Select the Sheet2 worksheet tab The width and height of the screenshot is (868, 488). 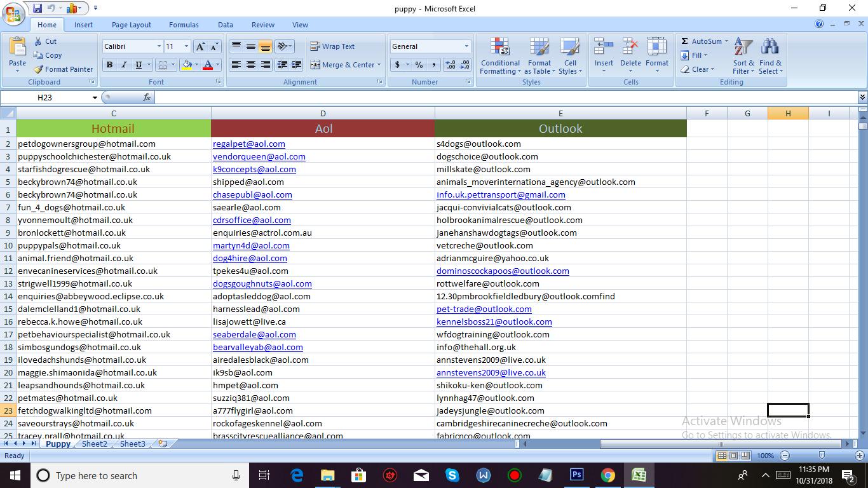[94, 444]
